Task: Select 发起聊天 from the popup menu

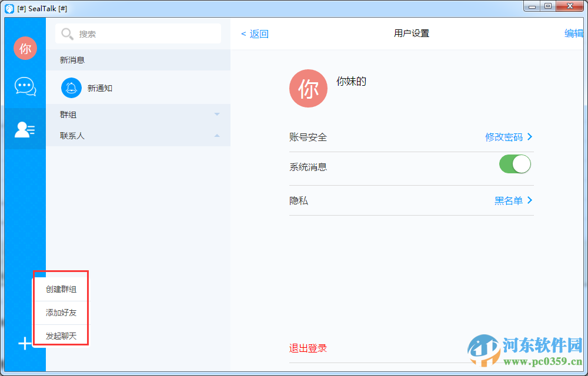Action: [x=61, y=335]
